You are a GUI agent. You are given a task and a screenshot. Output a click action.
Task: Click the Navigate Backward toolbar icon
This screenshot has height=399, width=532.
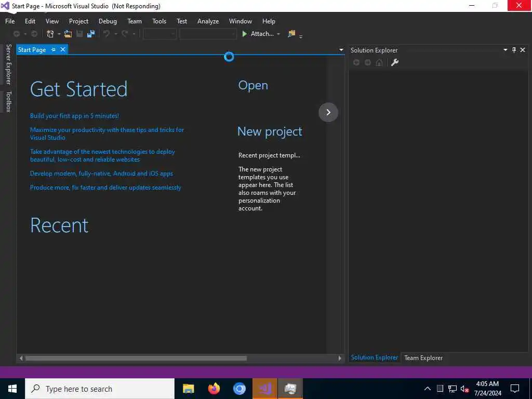coord(16,34)
